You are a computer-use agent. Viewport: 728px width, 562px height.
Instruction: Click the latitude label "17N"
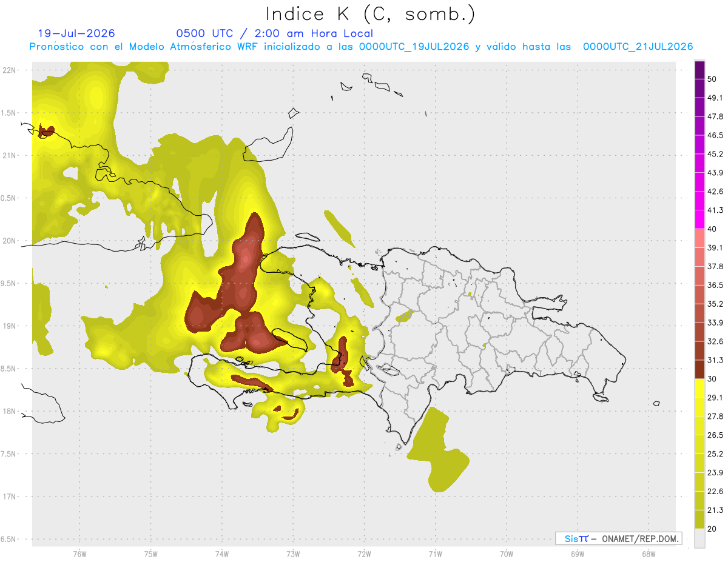[x=9, y=497]
